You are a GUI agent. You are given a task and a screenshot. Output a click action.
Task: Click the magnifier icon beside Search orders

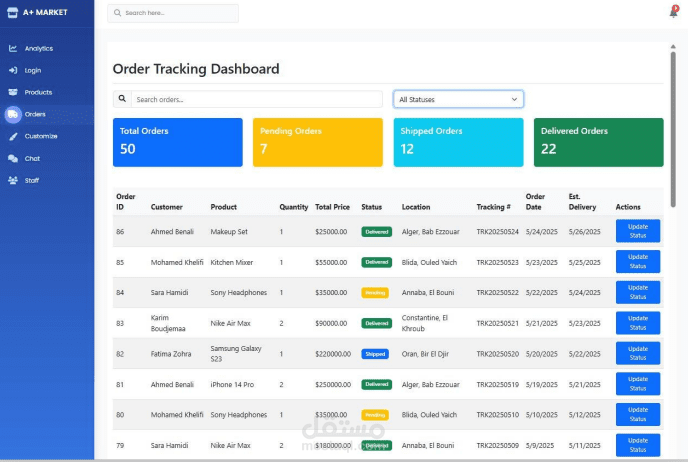pyautogui.click(x=123, y=99)
